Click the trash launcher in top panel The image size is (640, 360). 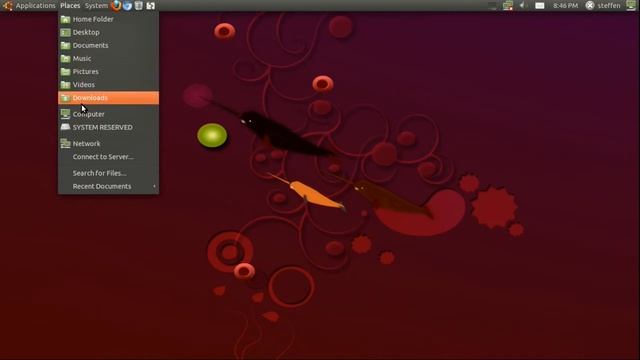(139, 5)
